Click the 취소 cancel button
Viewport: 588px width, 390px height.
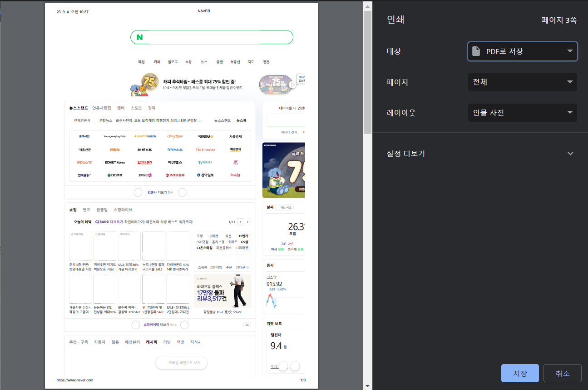563,373
